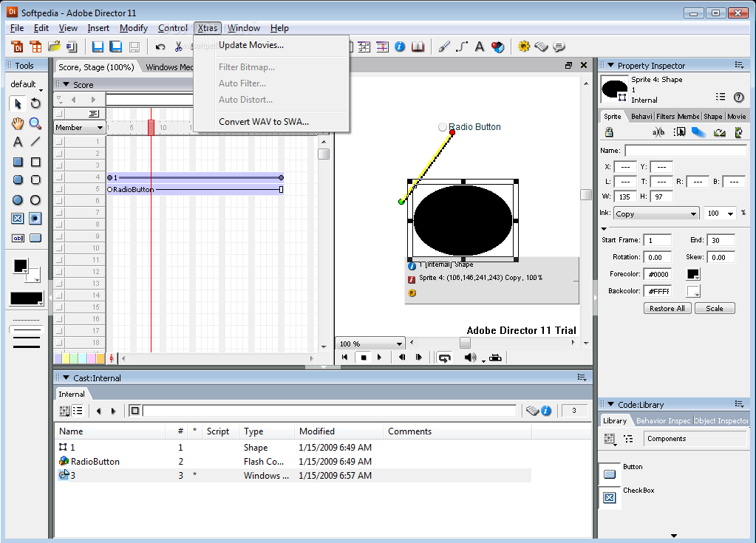The image size is (756, 543).
Task: Switch to the Movie tab in Property Inspector
Action: (736, 116)
